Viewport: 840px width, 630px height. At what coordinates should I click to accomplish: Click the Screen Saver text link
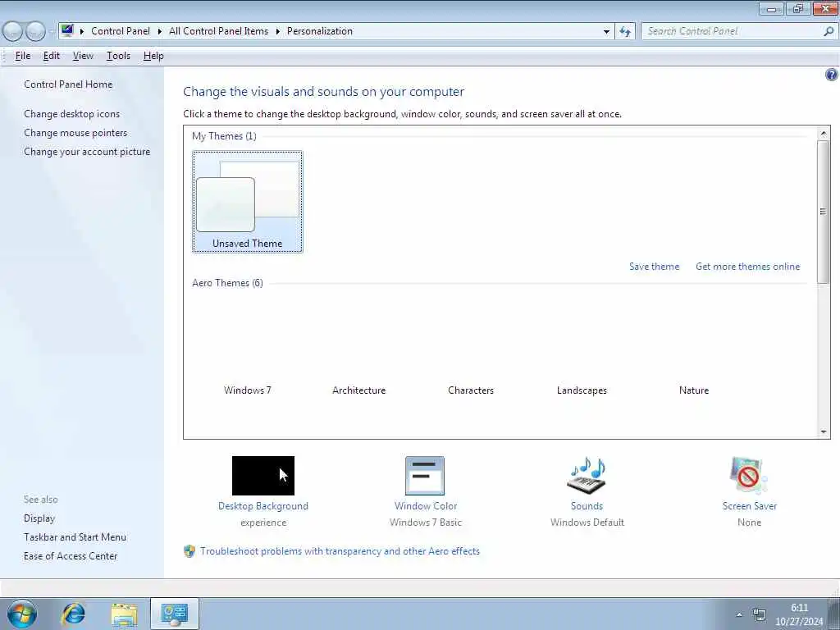pyautogui.click(x=750, y=506)
